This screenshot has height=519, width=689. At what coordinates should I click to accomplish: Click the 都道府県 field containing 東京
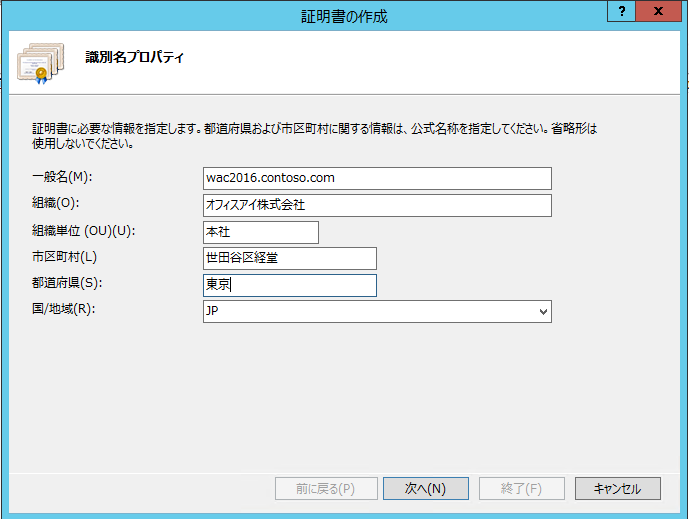(289, 286)
